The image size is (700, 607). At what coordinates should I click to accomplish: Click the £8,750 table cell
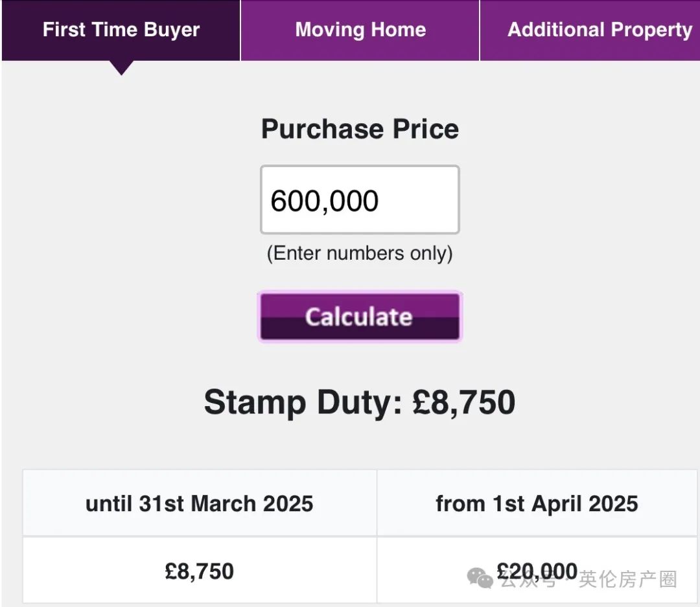[200, 571]
